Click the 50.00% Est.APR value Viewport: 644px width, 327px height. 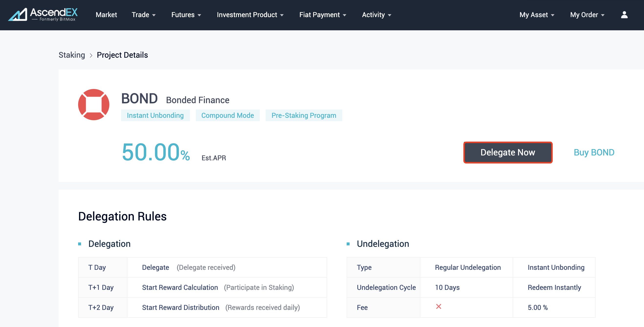pos(156,152)
